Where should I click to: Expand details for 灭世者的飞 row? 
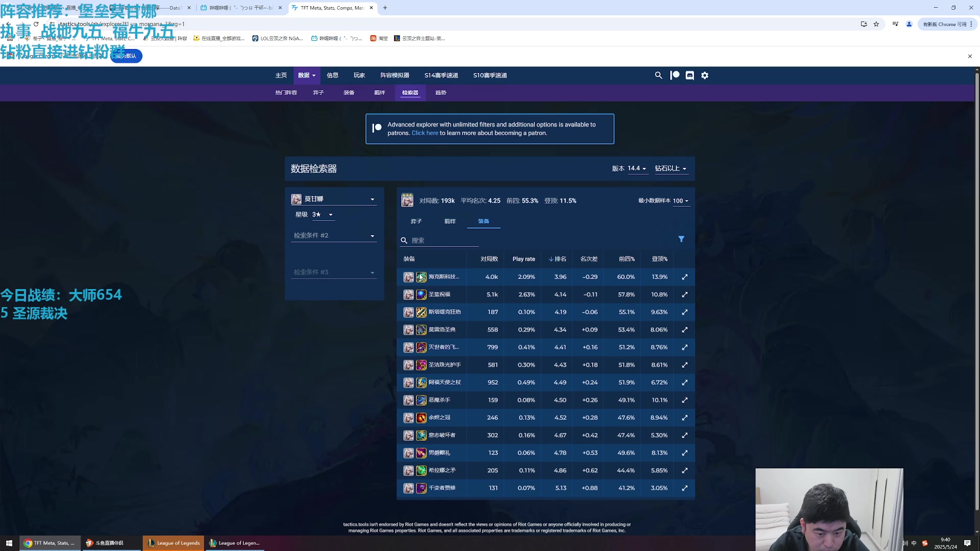685,347
